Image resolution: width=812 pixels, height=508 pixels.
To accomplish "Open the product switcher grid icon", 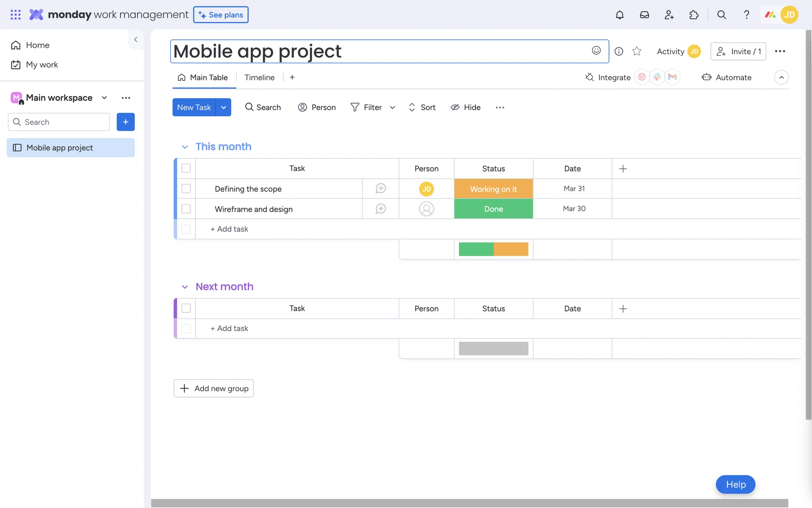I will [16, 15].
